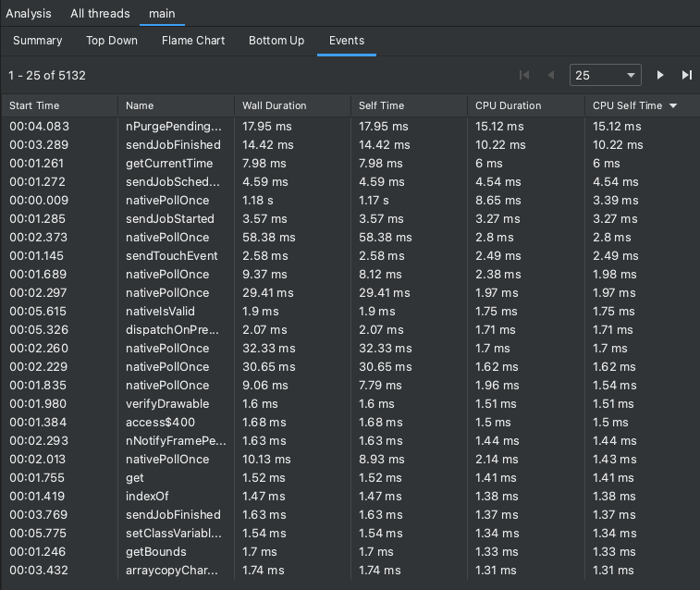Go to the previous page of events
700x590 pixels.
click(551, 75)
